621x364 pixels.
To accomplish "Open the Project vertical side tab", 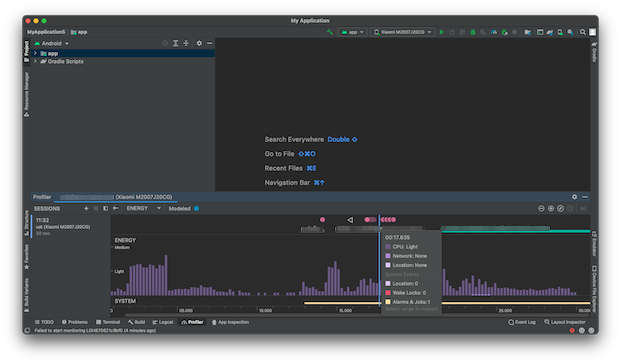I will pyautogui.click(x=27, y=51).
